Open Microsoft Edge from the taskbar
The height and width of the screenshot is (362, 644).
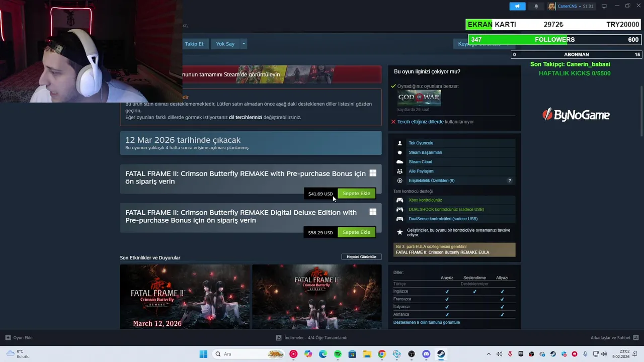click(323, 354)
